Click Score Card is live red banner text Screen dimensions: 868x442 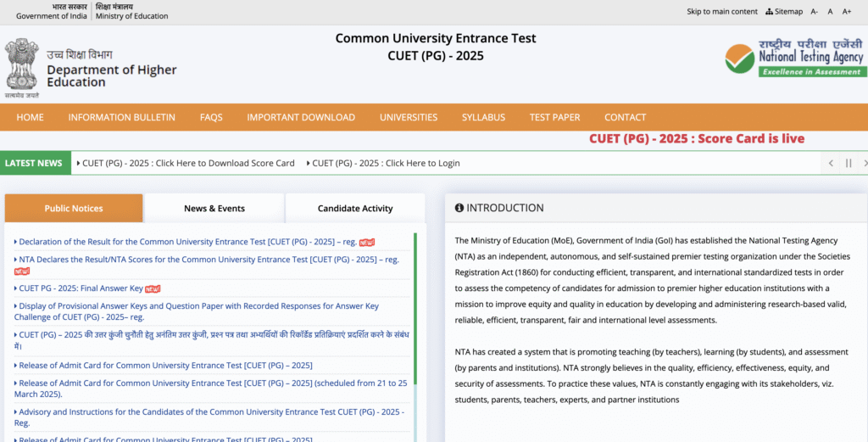tap(697, 139)
